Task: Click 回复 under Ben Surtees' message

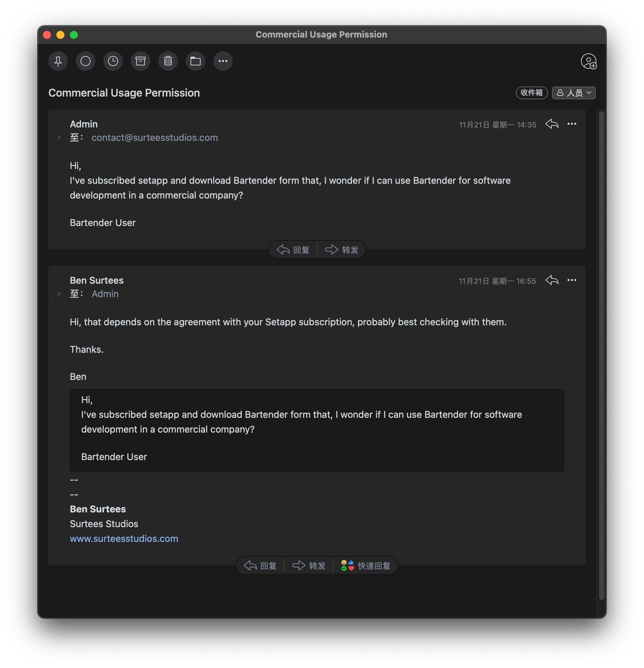Action: [x=261, y=566]
